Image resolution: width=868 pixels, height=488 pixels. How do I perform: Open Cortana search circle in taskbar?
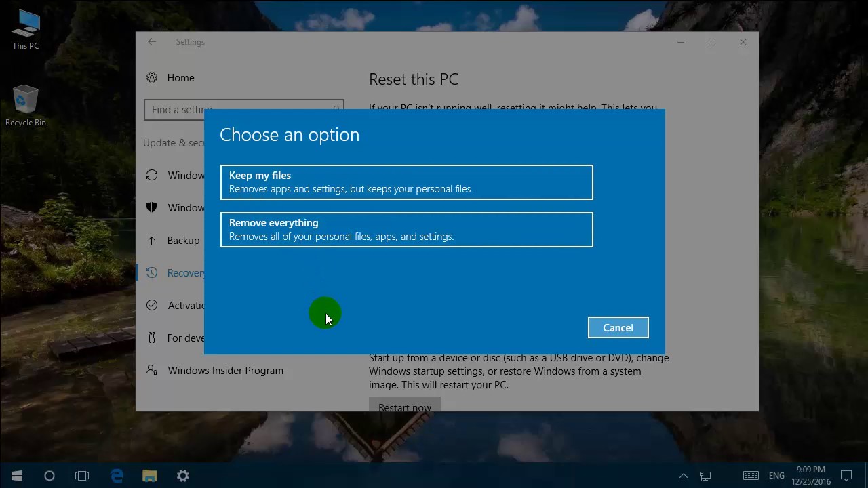50,476
